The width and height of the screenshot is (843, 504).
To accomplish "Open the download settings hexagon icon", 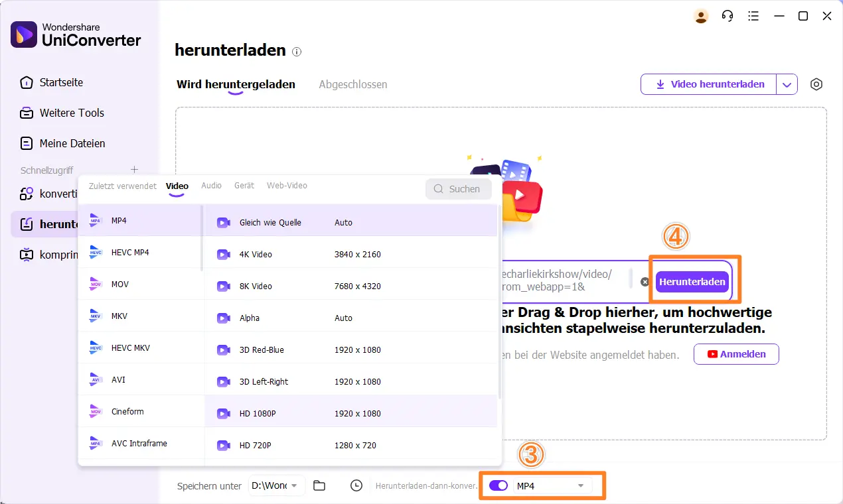I will coord(816,84).
